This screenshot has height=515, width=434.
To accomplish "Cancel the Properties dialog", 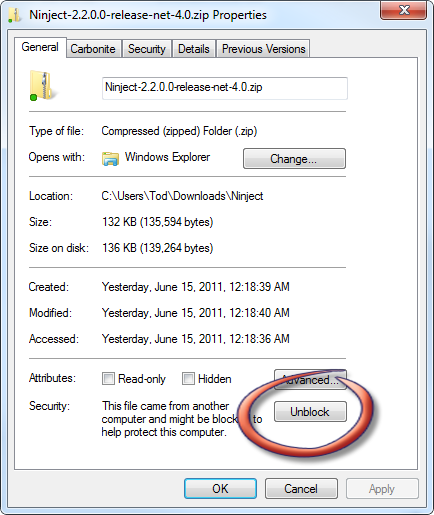I will [301, 489].
